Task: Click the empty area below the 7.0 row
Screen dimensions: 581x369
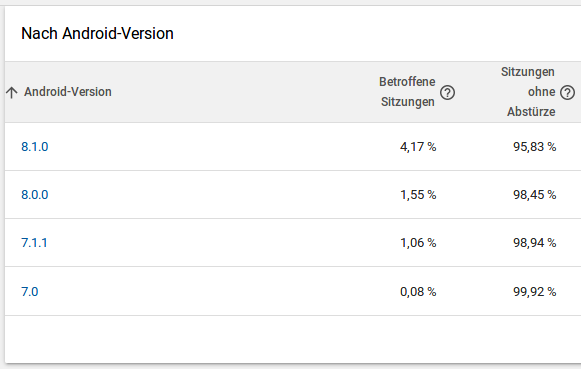Action: [x=293, y=339]
